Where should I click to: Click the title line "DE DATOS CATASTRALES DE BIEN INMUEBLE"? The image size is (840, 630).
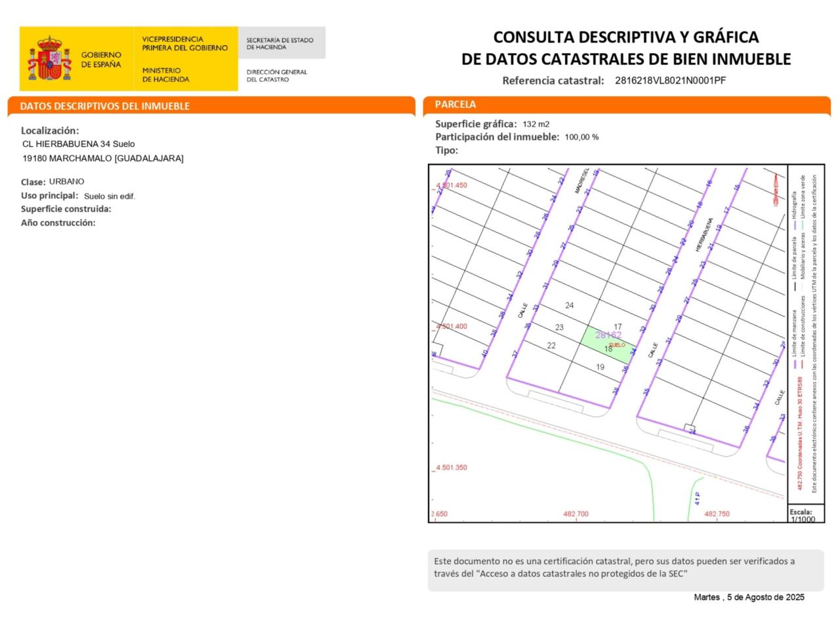(626, 59)
